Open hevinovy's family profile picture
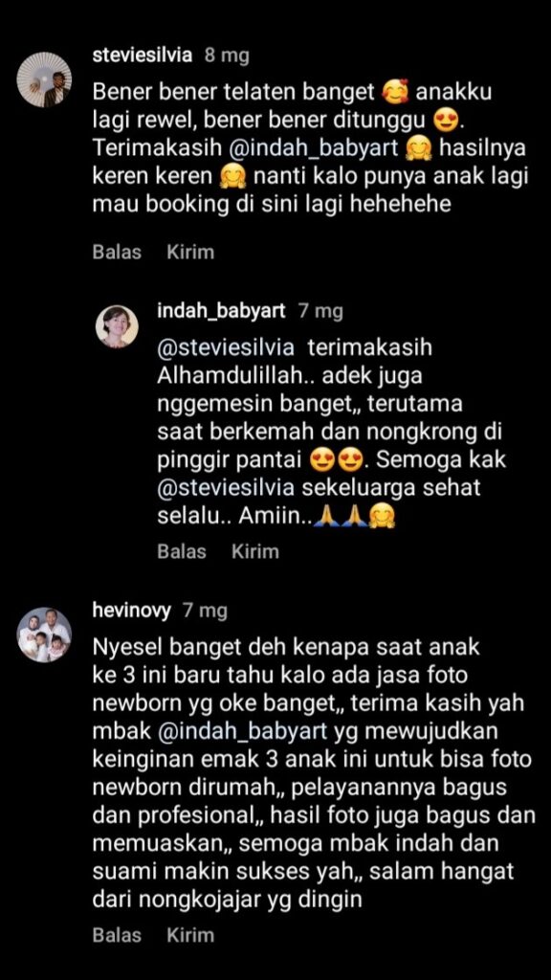551x980 pixels. pyautogui.click(x=44, y=635)
